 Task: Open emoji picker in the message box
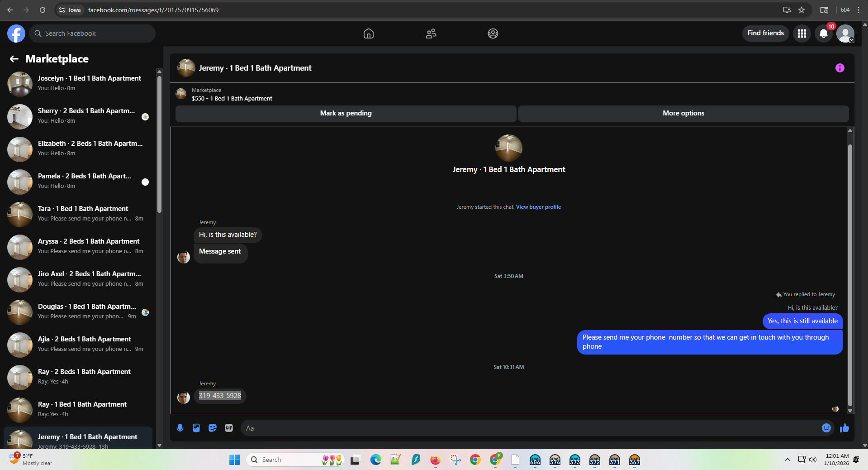(x=826, y=428)
